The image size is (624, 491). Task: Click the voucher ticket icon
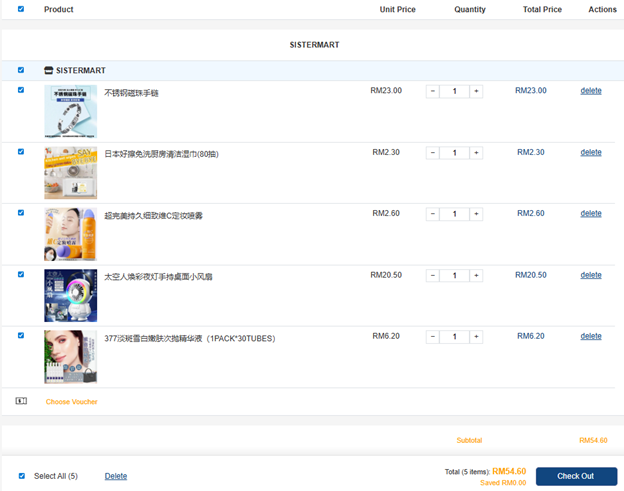click(21, 401)
